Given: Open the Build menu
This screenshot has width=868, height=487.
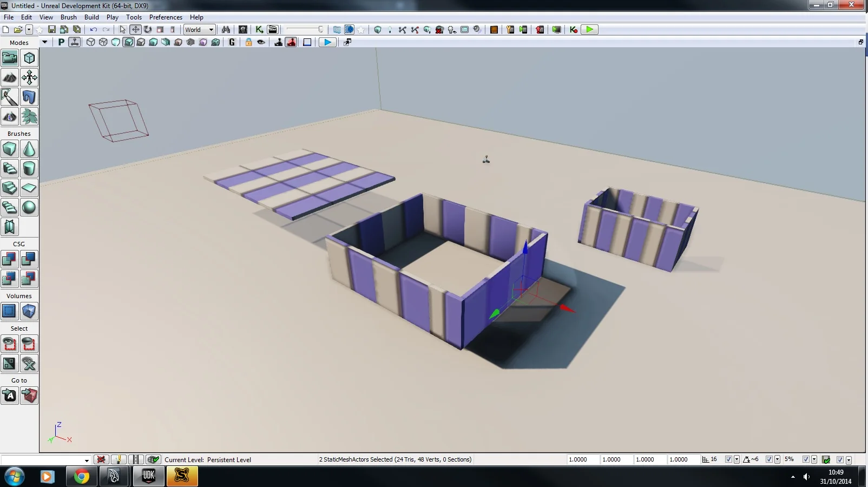Looking at the screenshot, I should (91, 17).
